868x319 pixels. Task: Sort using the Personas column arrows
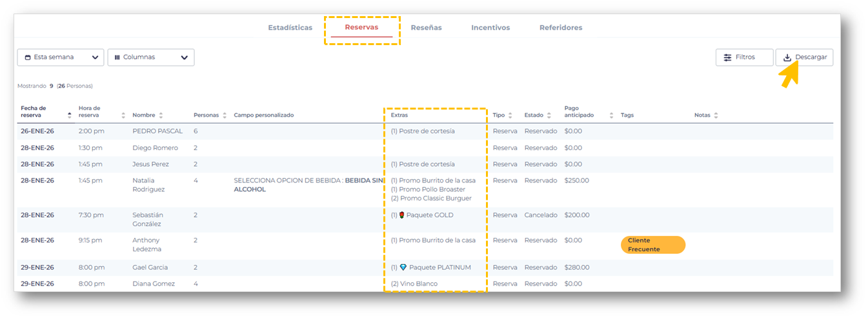click(x=225, y=115)
